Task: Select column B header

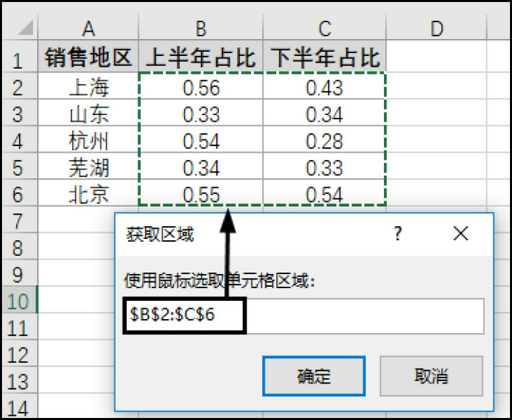Action: pyautogui.click(x=201, y=28)
